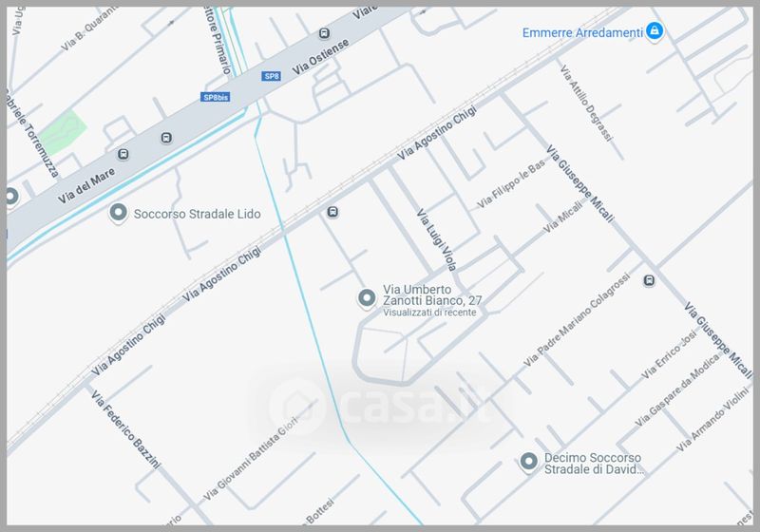Click the SP8bis road shield badge
Image resolution: width=760 pixels, height=532 pixels.
tap(216, 97)
